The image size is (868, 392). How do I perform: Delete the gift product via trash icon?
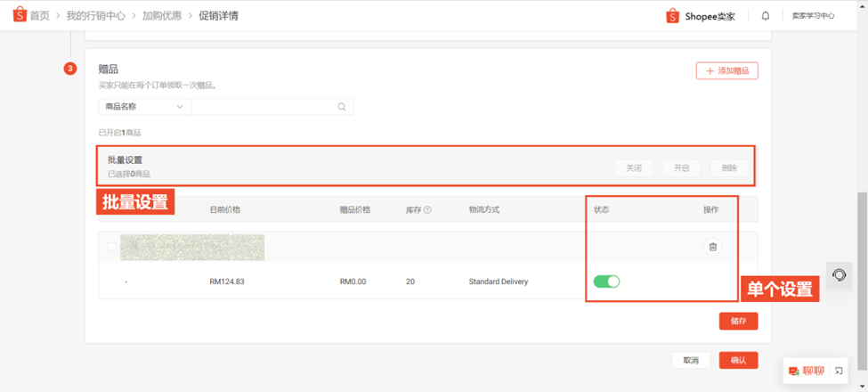[713, 247]
